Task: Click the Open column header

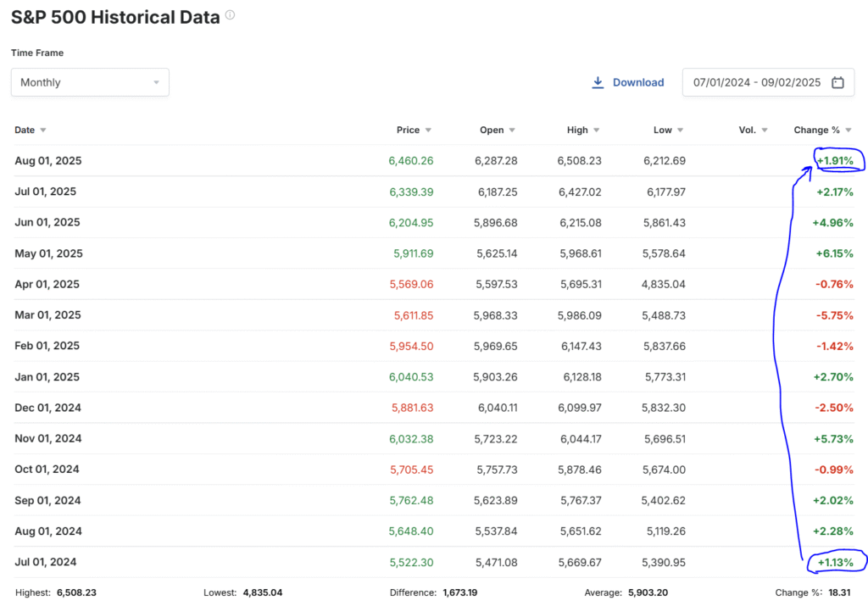Action: coord(492,130)
